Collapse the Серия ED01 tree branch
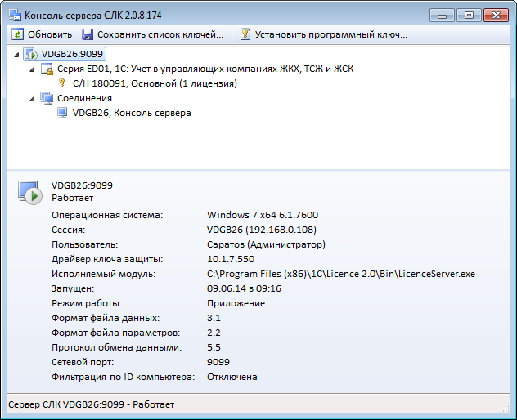517x420 pixels. (x=32, y=69)
